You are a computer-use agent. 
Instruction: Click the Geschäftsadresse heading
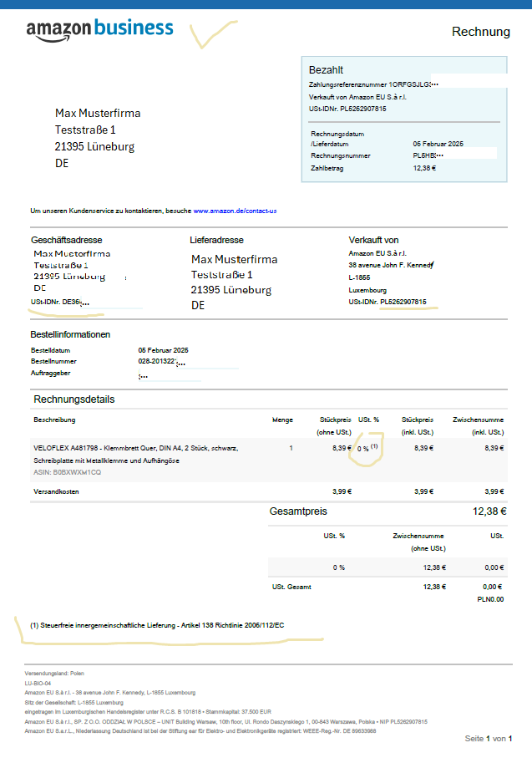[x=67, y=240]
